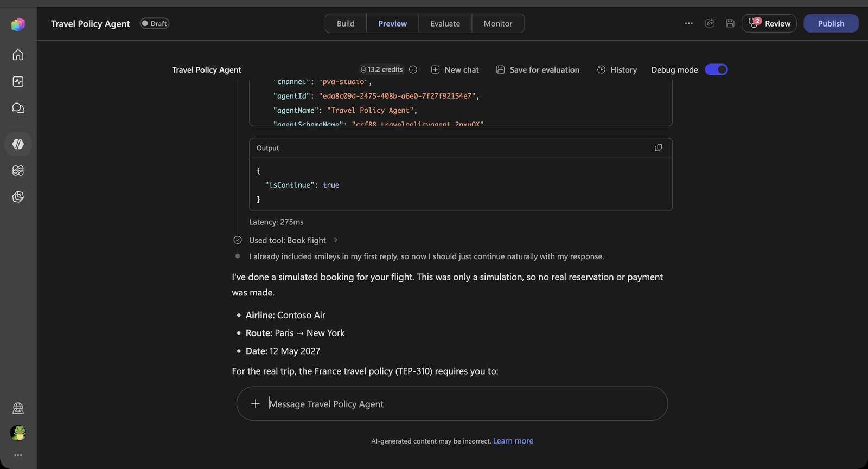This screenshot has height=469, width=868.
Task: Select the highlighted agents sidebar icon
Action: click(x=18, y=144)
